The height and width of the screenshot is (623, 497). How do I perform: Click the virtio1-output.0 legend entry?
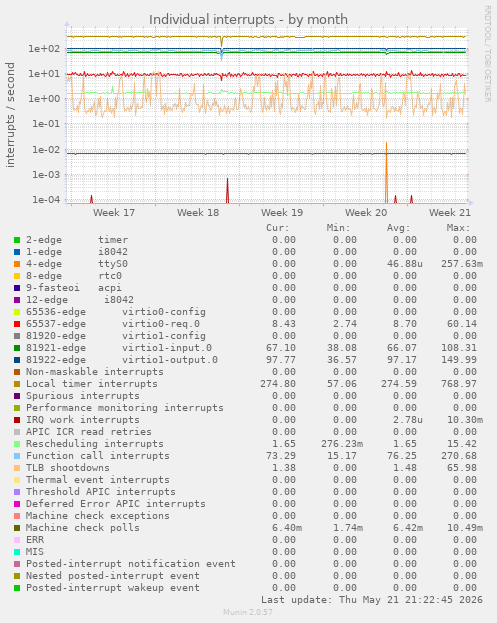coord(122,360)
